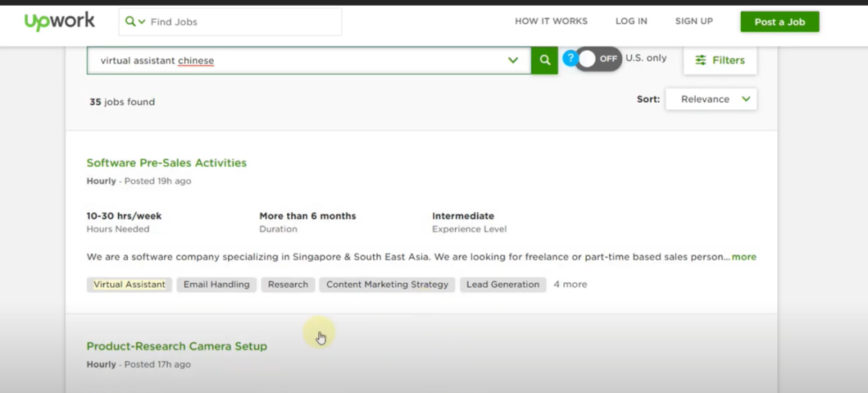The width and height of the screenshot is (868, 393).
Task: Open the Software Pre-Sales Activities job
Action: pos(166,162)
